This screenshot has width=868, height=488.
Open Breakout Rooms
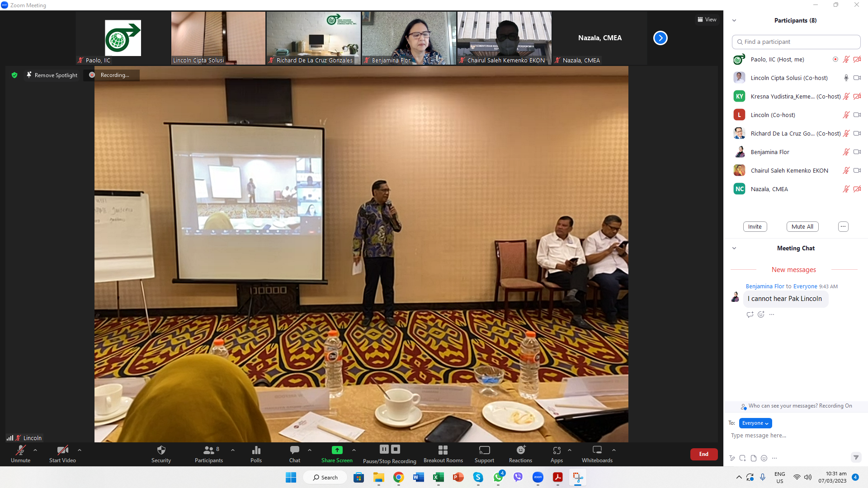443,450
